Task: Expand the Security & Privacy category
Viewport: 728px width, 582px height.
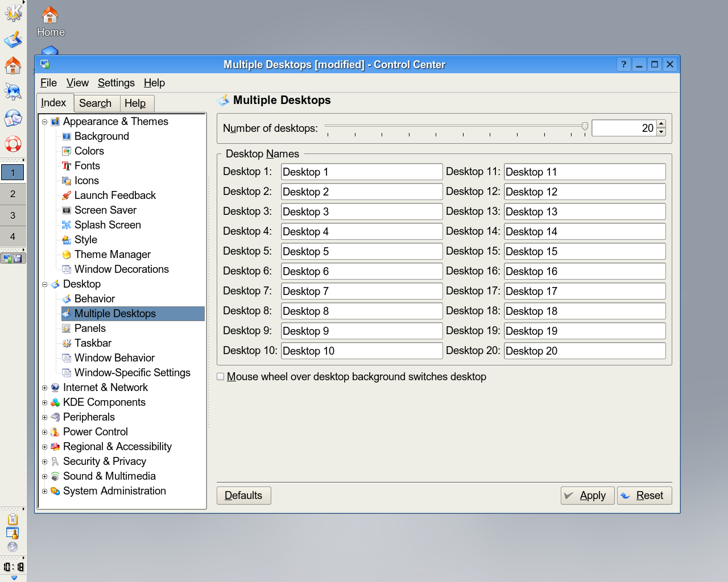Action: (44, 462)
